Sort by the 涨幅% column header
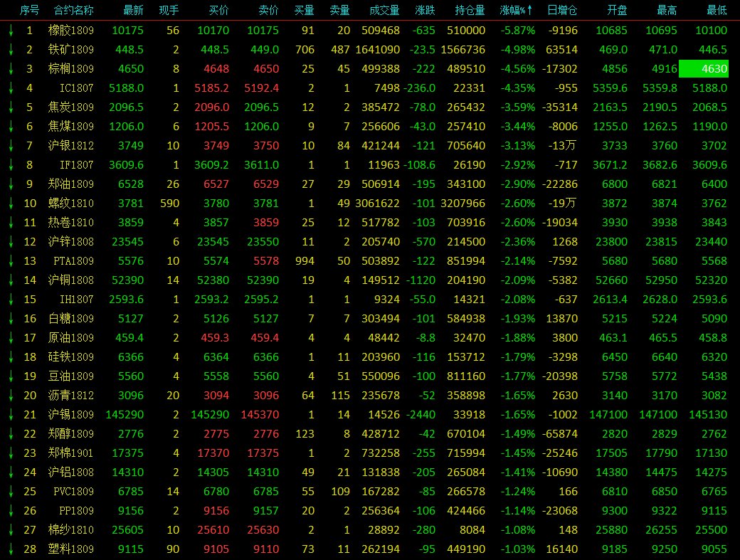 (x=518, y=11)
